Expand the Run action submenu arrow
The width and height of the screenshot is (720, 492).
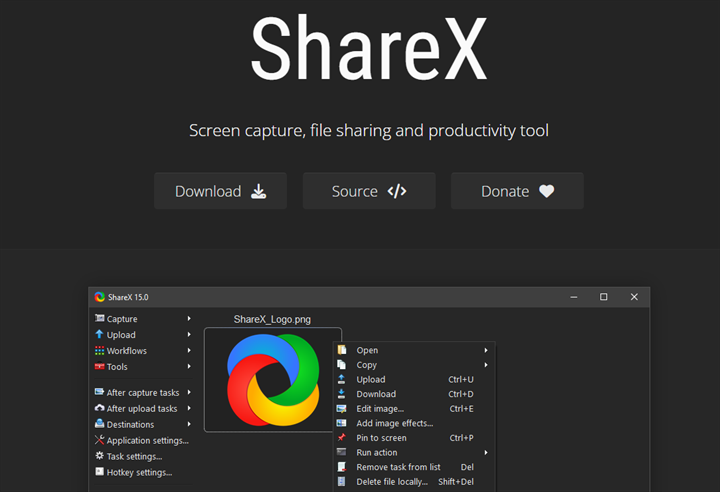click(x=486, y=452)
